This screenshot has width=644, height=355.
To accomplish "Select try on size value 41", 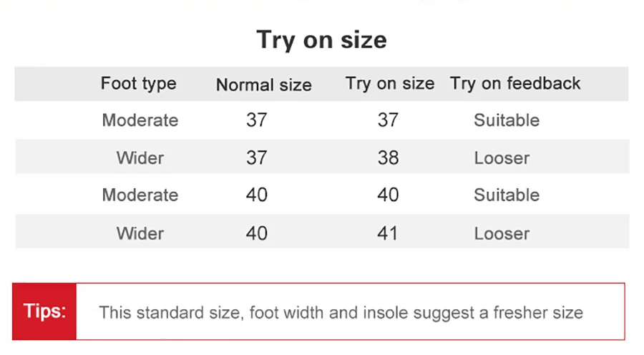I will point(387,233).
